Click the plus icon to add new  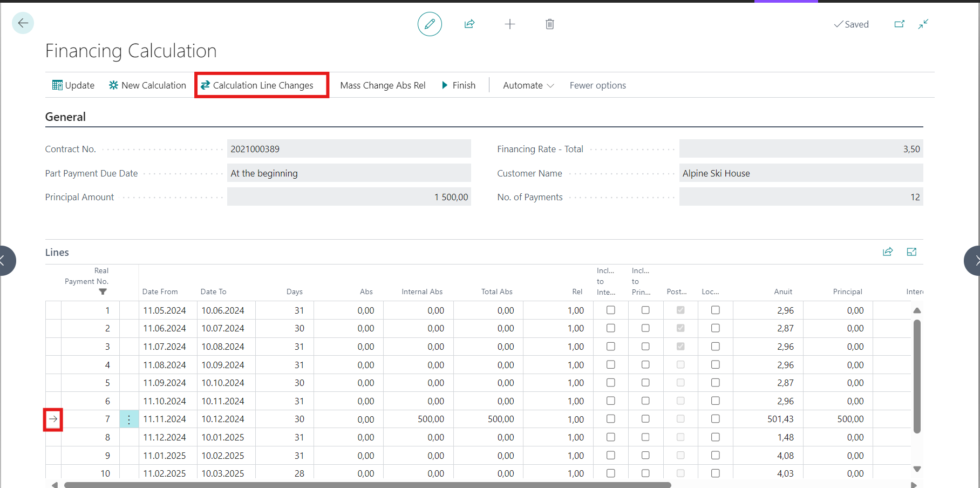point(509,24)
